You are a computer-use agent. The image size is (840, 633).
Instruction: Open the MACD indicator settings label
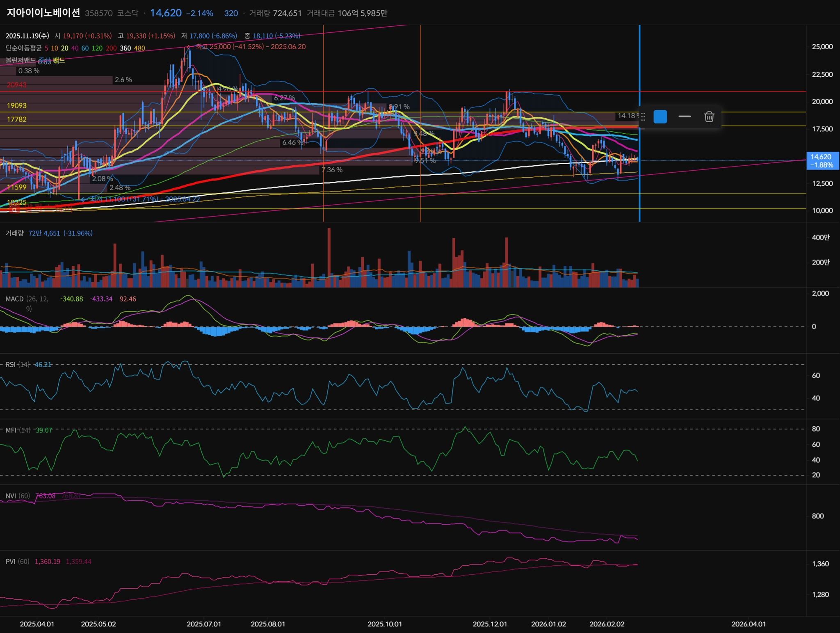[14, 299]
